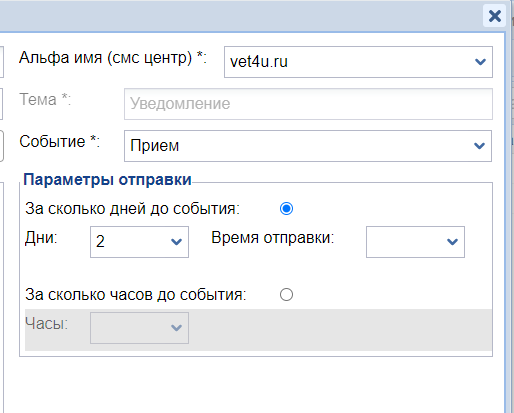Viewport: 514px width, 413px height.
Task: Click the Прием value in the Событие field
Action: pyautogui.click(x=155, y=146)
